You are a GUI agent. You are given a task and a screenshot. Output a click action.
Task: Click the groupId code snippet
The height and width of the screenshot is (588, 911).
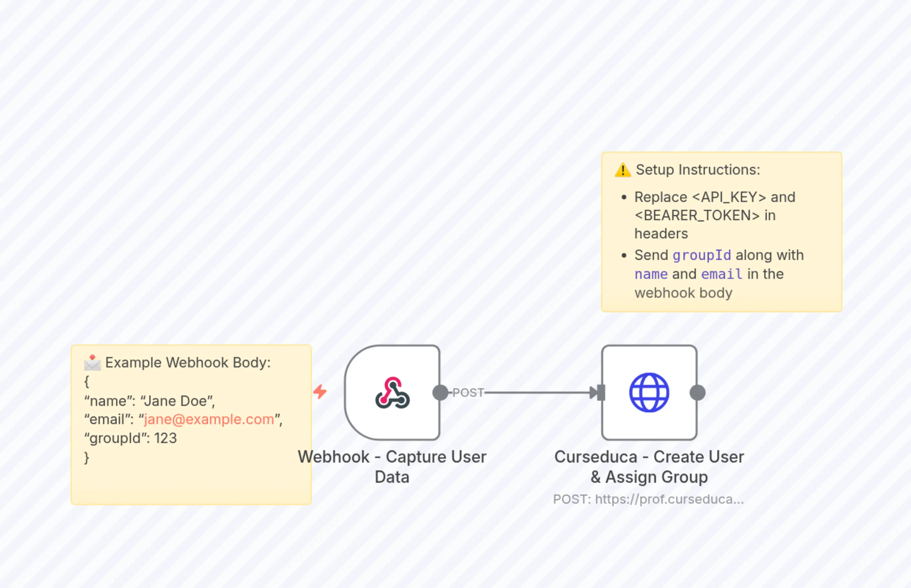702,255
